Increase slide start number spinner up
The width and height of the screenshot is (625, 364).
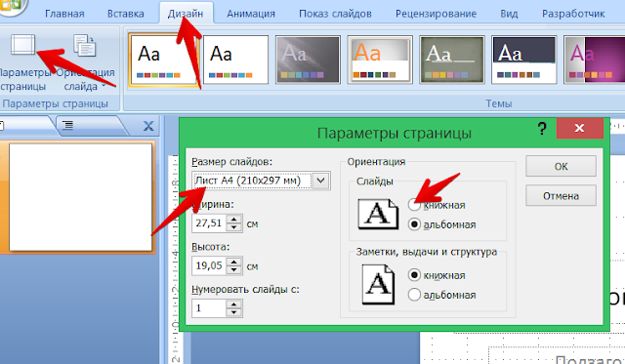(234, 304)
